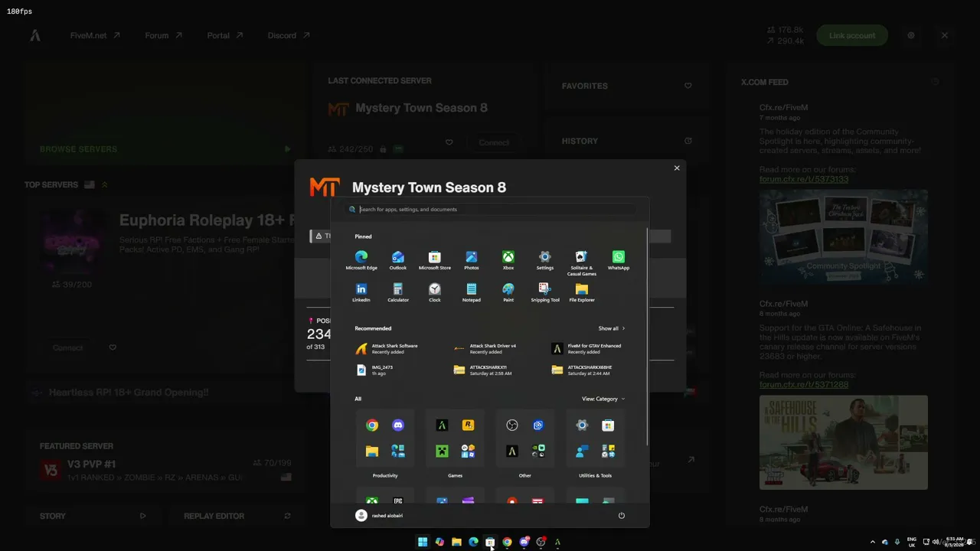This screenshot has width=980, height=551.
Task: Open Discord from the taskbar
Action: pyautogui.click(x=524, y=542)
